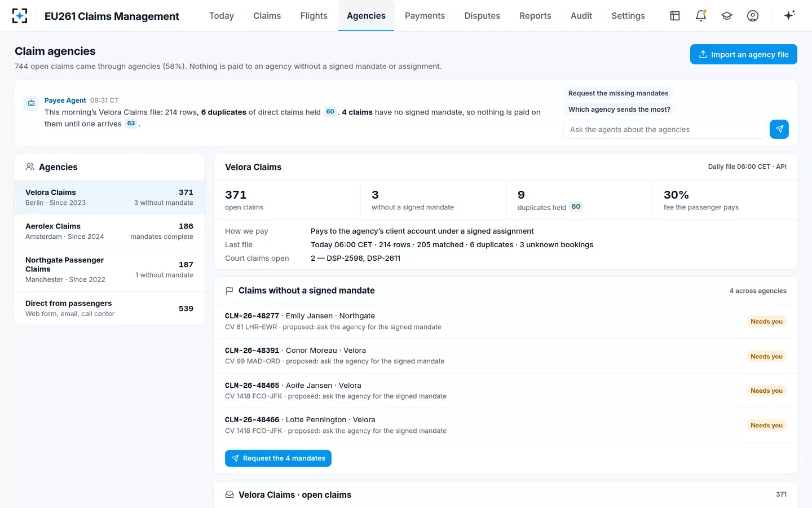812x508 pixels.
Task: Open the graduation cap learning icon
Action: 727,16
